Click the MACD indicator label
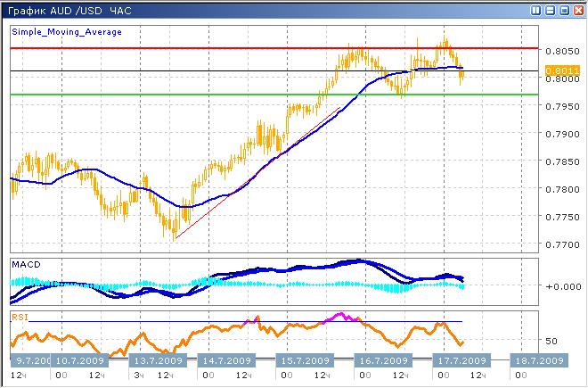 pos(25,264)
